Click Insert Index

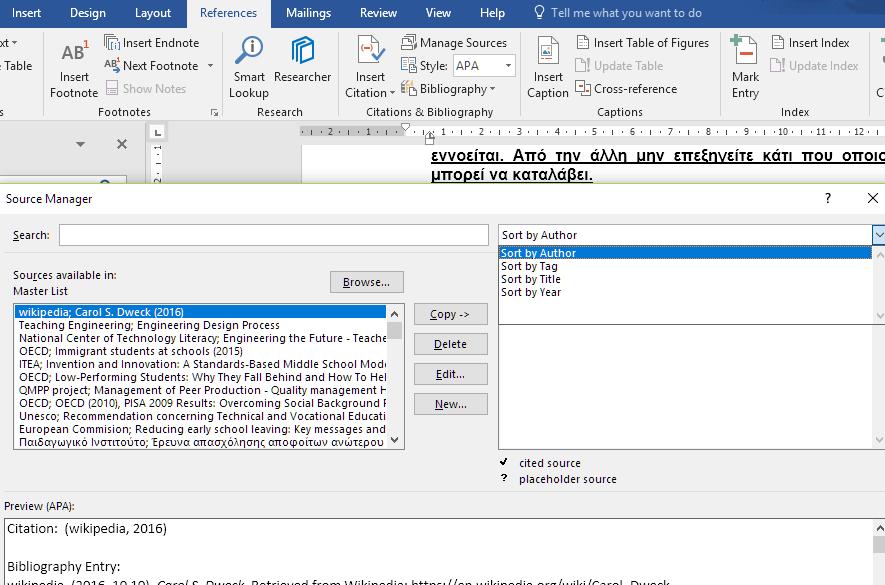coord(810,43)
